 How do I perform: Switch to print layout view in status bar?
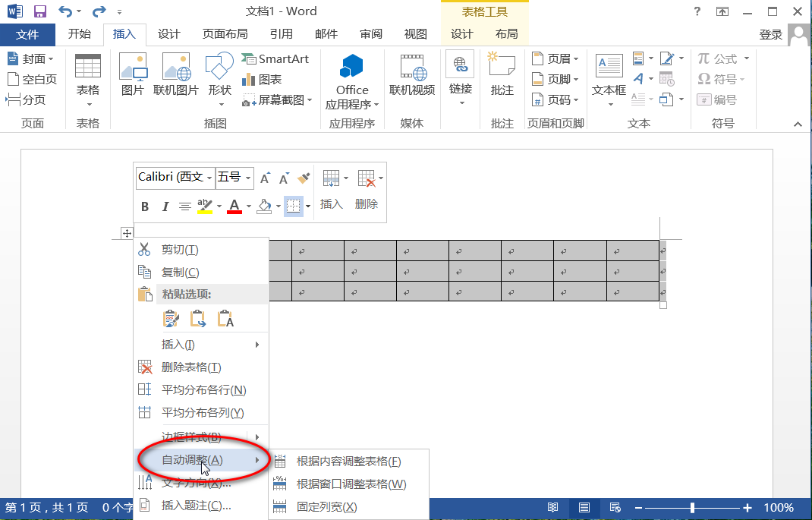point(584,508)
